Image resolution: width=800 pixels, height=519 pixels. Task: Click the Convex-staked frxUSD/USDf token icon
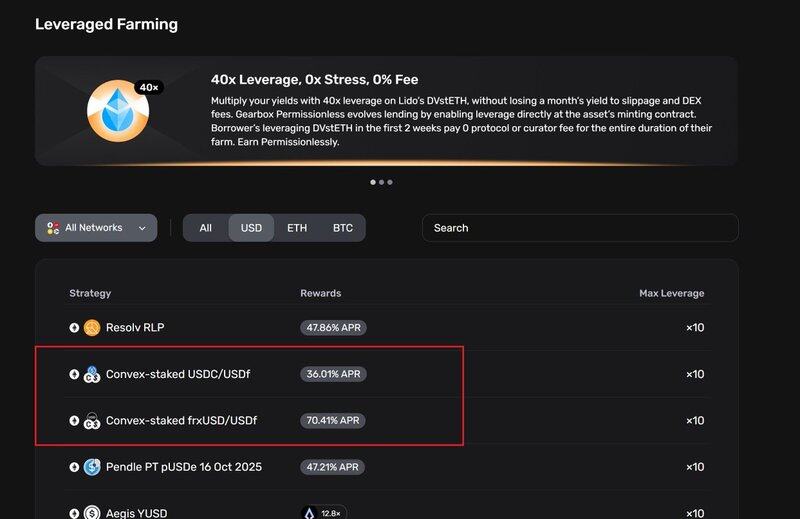tap(92, 421)
